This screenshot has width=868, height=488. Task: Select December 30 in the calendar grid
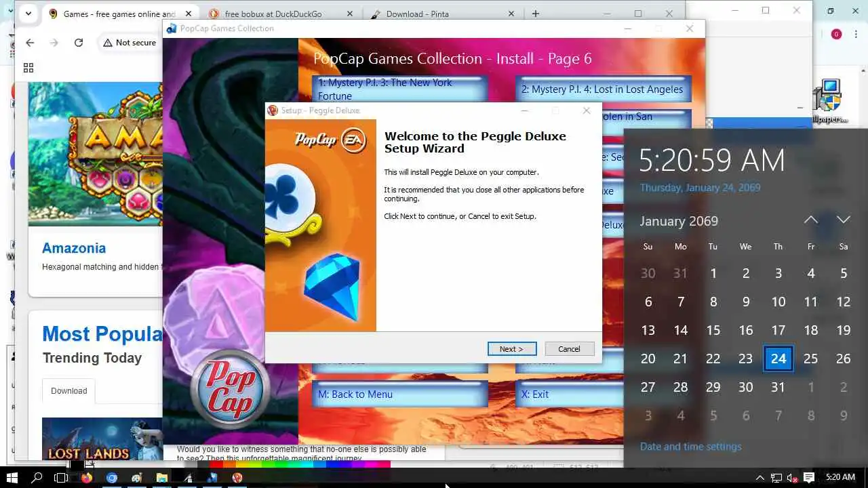(x=648, y=273)
